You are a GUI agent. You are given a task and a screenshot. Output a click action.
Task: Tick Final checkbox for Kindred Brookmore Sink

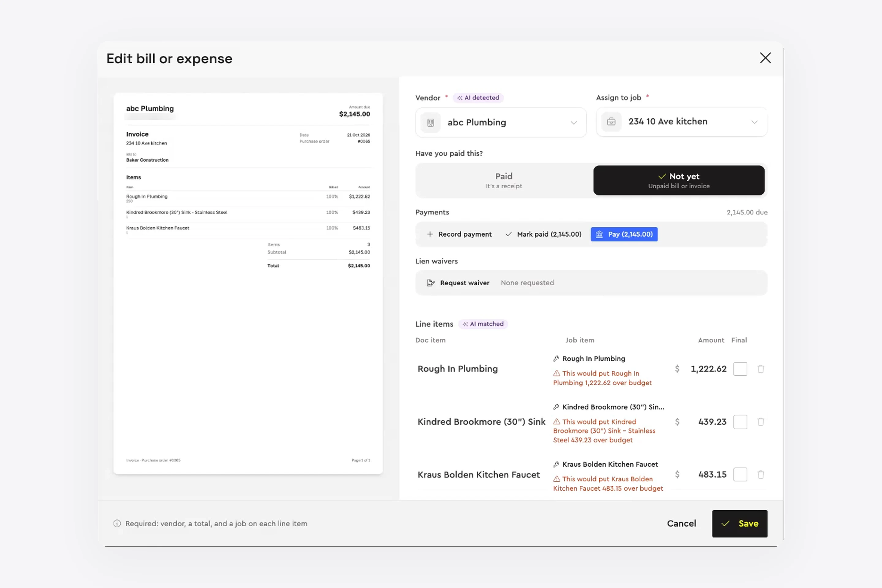point(740,422)
